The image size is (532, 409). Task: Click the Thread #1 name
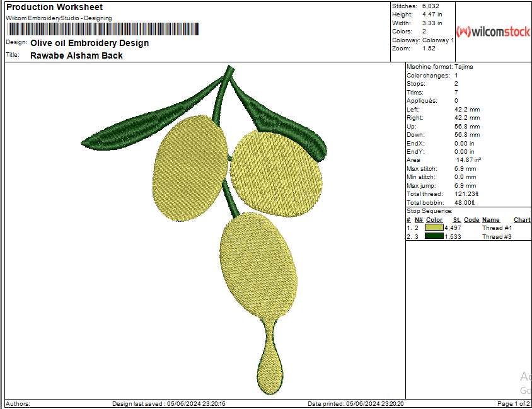click(497, 228)
